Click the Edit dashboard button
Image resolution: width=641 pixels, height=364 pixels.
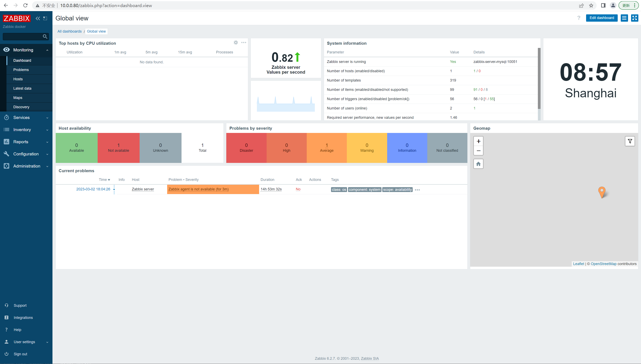[602, 18]
